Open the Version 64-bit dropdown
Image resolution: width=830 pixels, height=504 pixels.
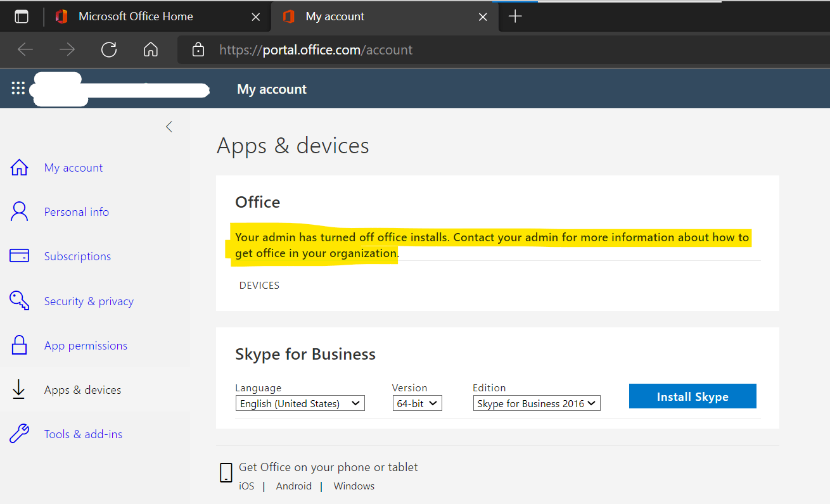417,403
